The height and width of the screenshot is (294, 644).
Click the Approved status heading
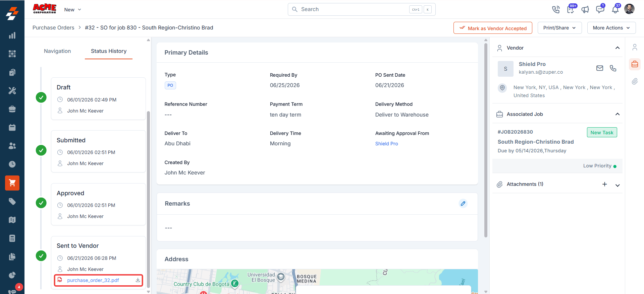point(70,193)
